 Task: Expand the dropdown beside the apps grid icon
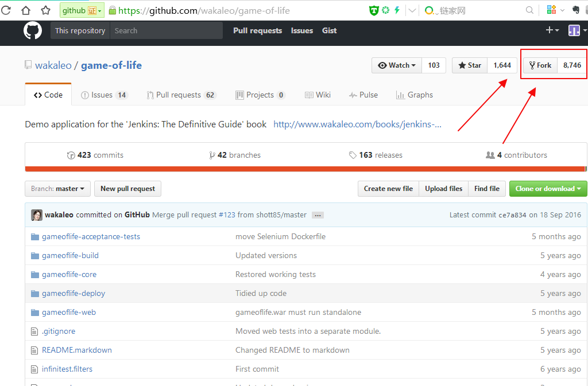[x=562, y=10]
